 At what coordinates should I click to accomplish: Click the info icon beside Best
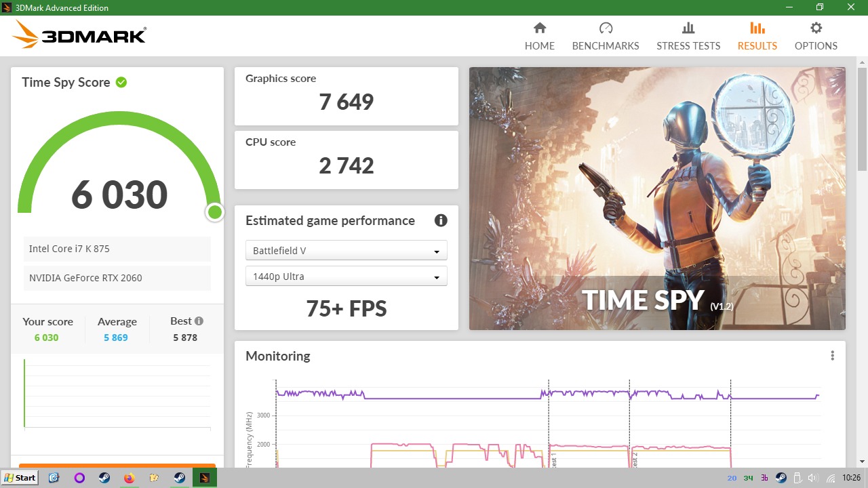(x=199, y=321)
